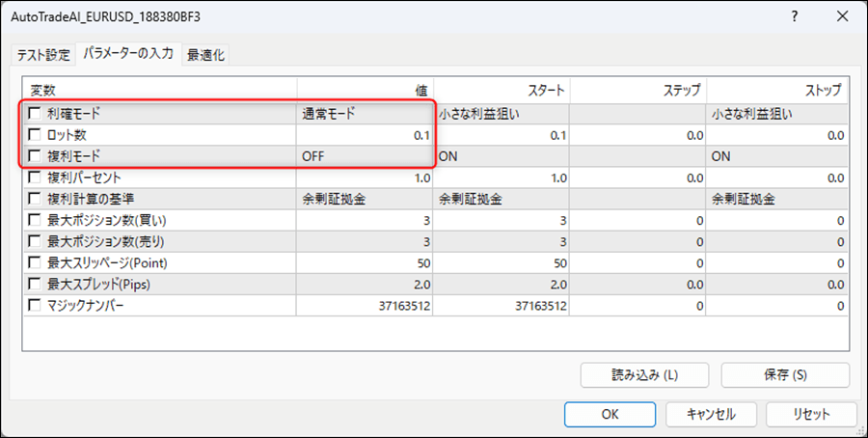Screen dimensions: 868x438
Task: Enable the 利確モード optimization checkbox
Action: 36,114
